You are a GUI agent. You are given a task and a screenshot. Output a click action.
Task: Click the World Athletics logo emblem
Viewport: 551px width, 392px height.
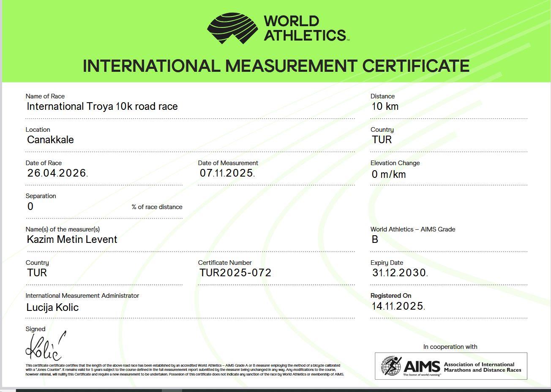(232, 29)
